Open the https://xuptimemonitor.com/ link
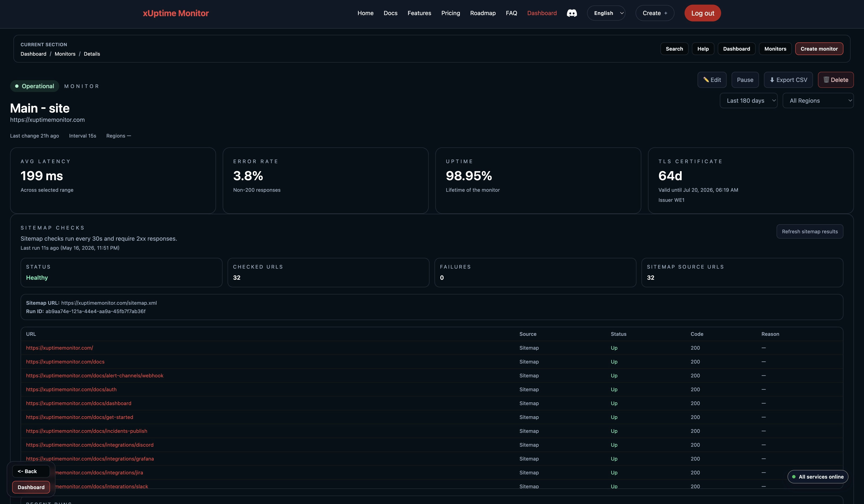 59,348
